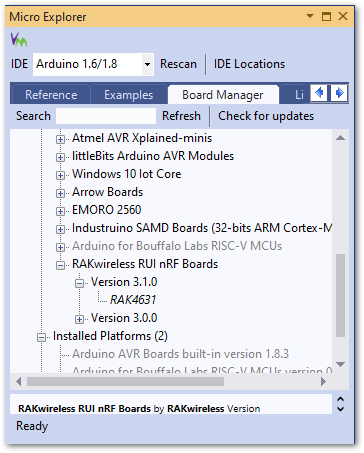Select the EMORO 2560 label
This screenshot has height=453, width=364.
107,210
